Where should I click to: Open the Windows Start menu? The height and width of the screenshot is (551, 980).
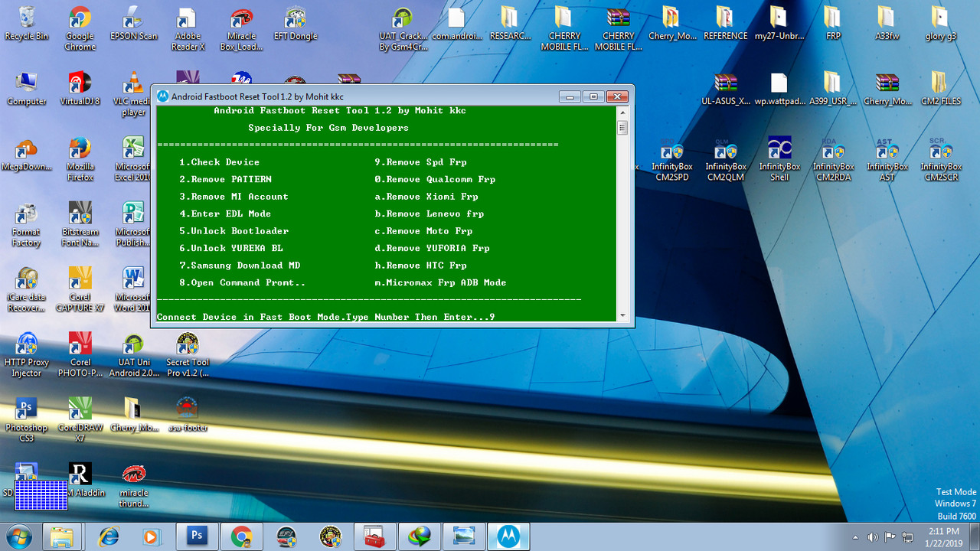tap(19, 536)
